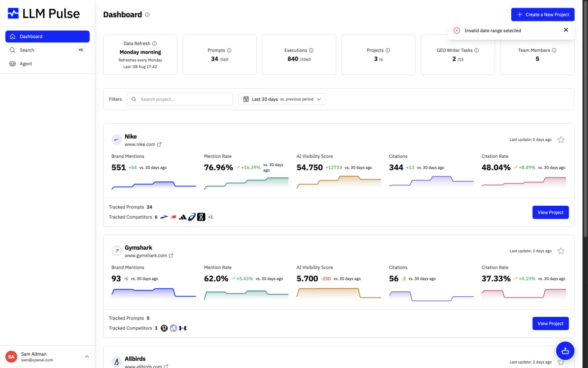Click Gymshark Citation Rate sparkline chart
This screenshot has width=588, height=368.
(523, 294)
